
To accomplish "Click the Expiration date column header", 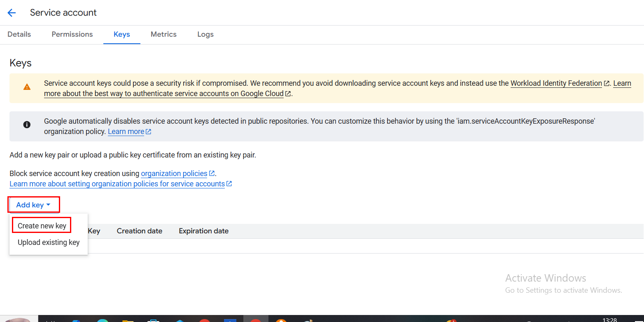I will pos(203,231).
